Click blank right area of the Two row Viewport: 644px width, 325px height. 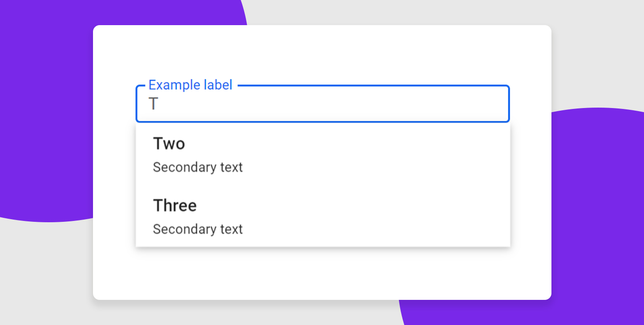(x=419, y=154)
